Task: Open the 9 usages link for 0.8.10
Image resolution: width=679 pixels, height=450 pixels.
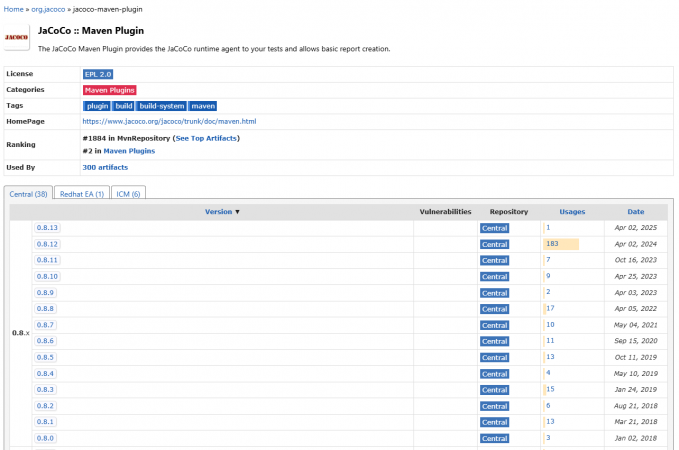Action: pos(548,276)
